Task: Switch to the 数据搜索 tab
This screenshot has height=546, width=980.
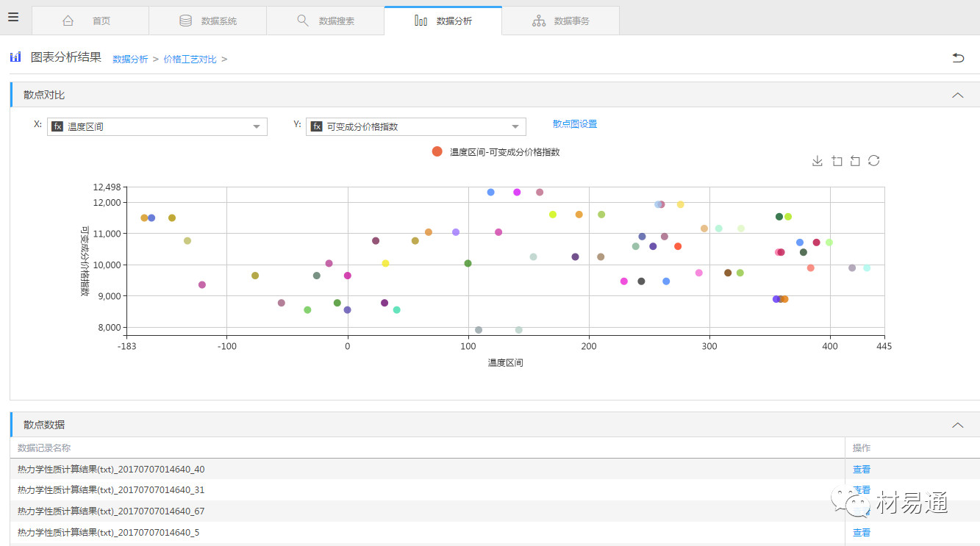Action: 325,21
